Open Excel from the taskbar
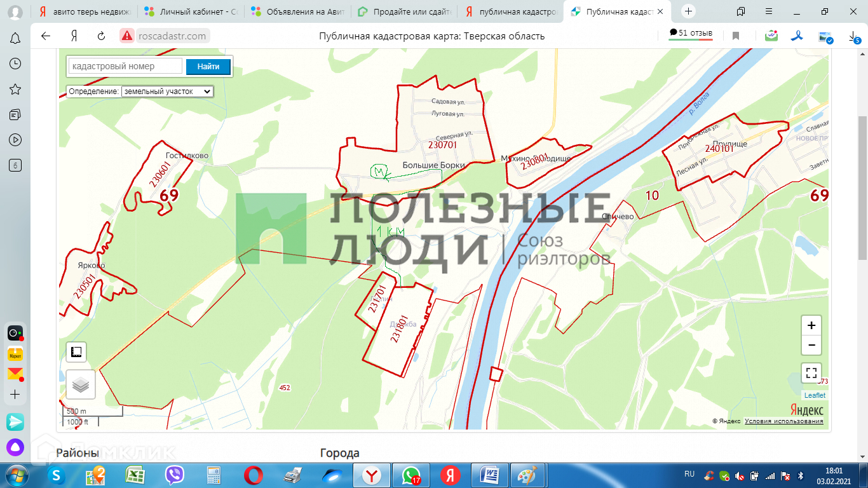 tap(135, 475)
